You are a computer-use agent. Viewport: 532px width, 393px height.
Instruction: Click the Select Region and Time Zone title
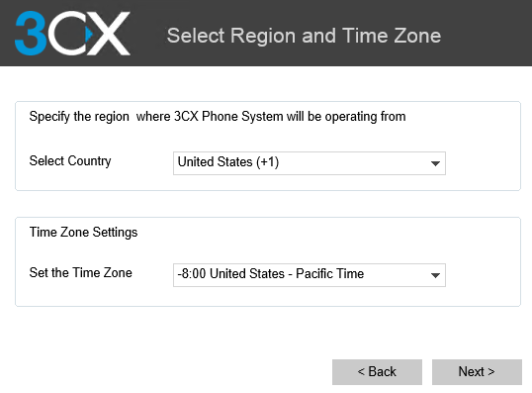point(304,36)
